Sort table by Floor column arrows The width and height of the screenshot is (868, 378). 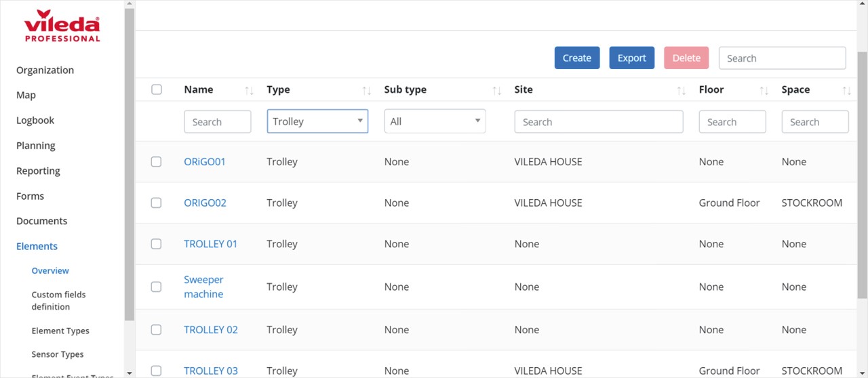click(x=764, y=90)
